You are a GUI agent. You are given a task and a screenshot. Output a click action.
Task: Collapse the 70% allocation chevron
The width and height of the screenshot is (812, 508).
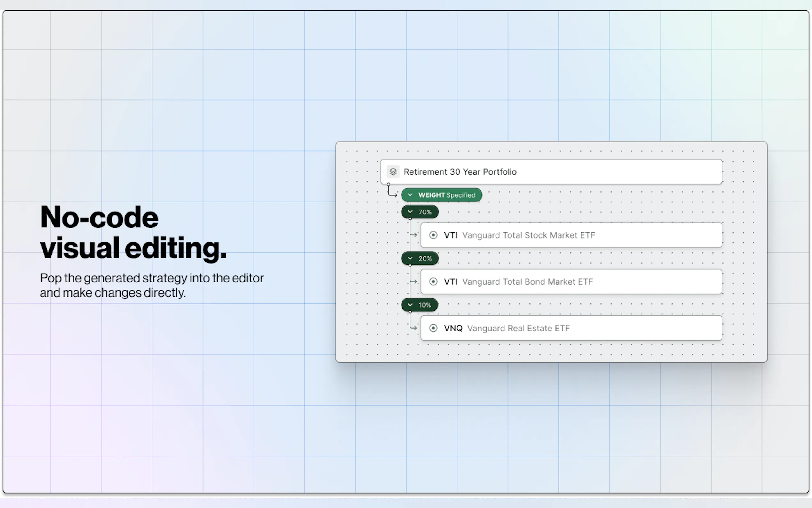click(410, 212)
